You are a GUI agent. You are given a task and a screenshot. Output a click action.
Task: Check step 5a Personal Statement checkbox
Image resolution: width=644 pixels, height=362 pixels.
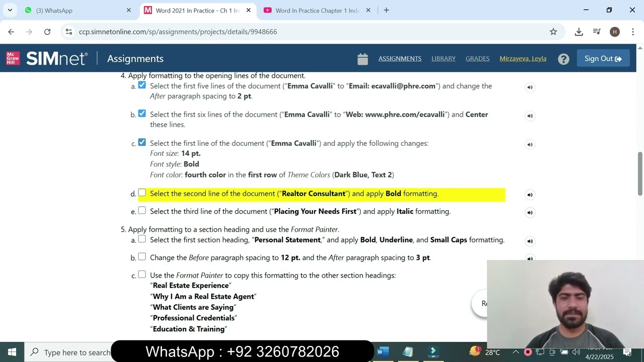(x=142, y=239)
